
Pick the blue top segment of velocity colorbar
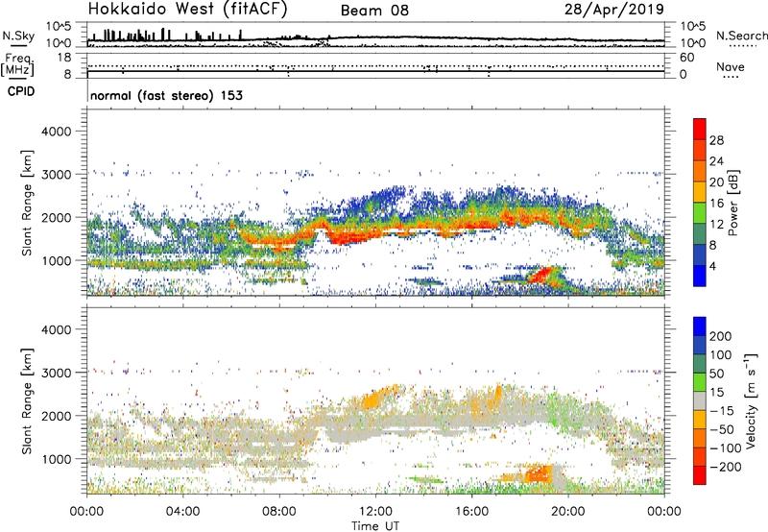[700, 326]
